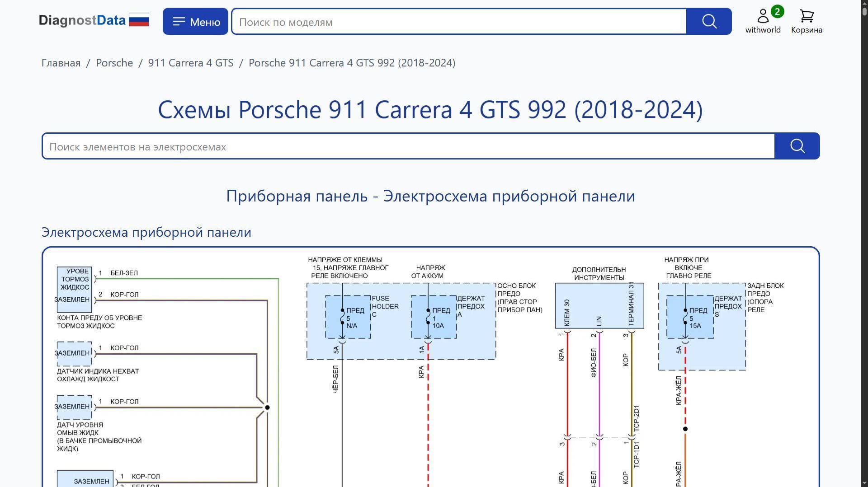Click the ДАТЧИК ИНДИКА НЕХВАТ ОХЛАЖД ЖИДКОСТ label
Image resolution: width=868 pixels, height=487 pixels.
pyautogui.click(x=98, y=375)
